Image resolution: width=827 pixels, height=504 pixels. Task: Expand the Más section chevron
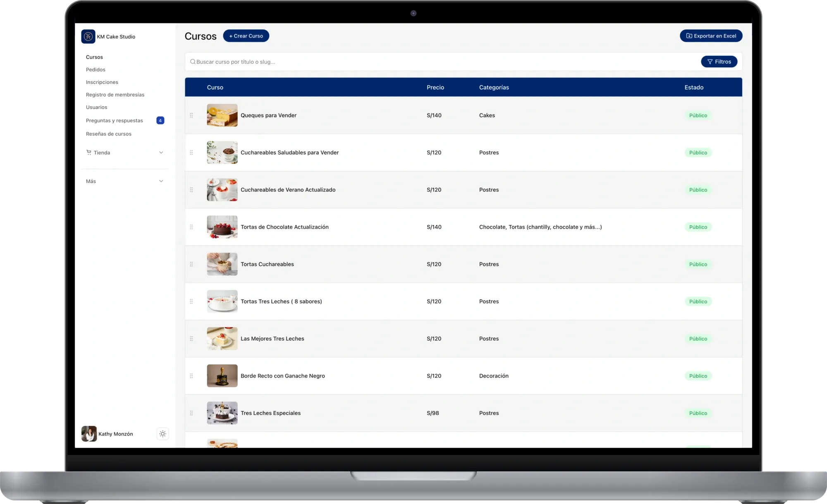click(161, 181)
